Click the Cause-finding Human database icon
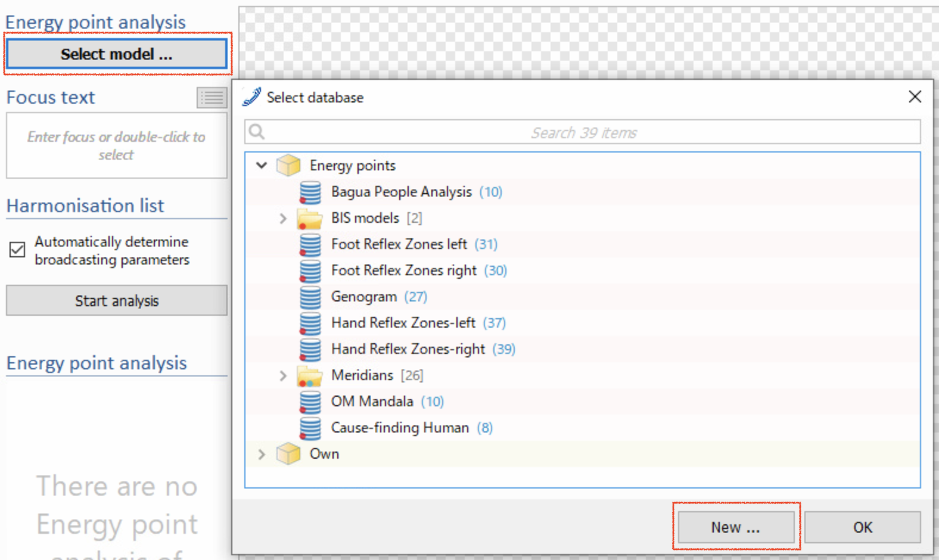Viewport: 939px width, 560px height. [310, 428]
